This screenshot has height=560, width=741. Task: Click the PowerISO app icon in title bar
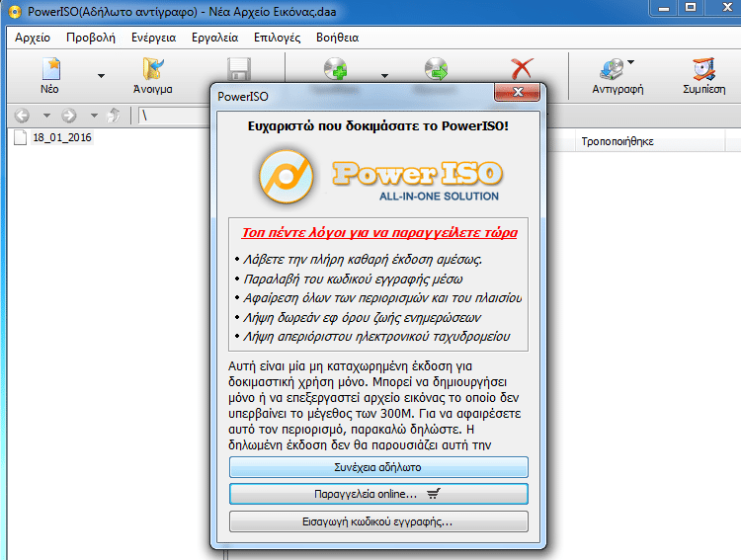pos(15,12)
